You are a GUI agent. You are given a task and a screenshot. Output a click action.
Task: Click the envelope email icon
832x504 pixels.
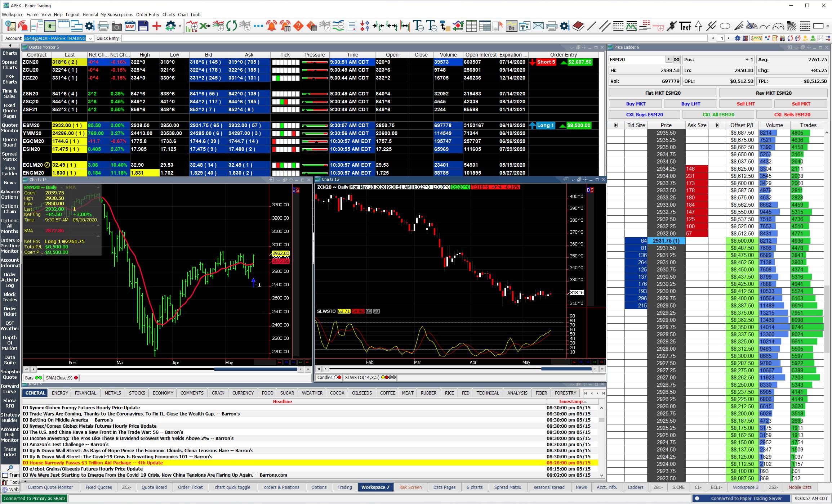[x=538, y=26]
